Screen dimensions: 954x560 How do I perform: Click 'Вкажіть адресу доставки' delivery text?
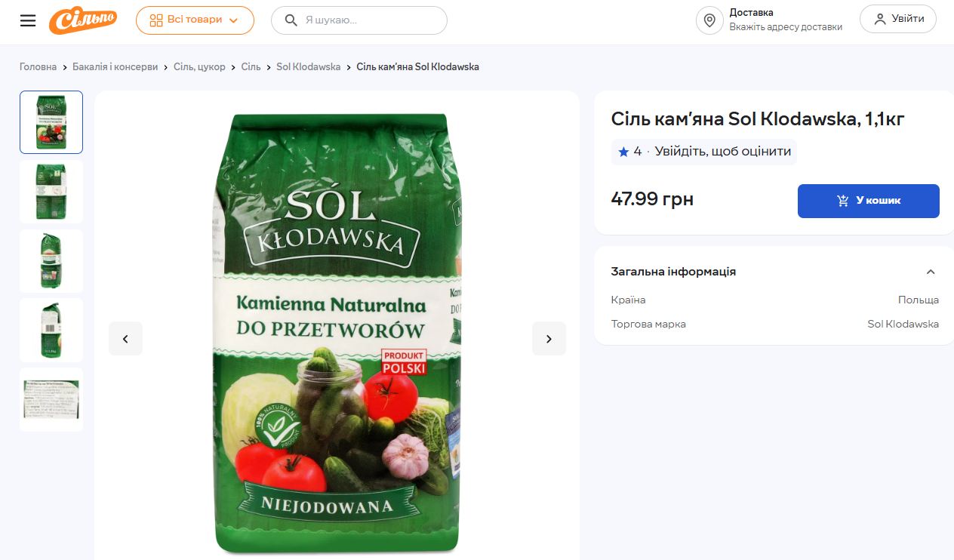(785, 27)
